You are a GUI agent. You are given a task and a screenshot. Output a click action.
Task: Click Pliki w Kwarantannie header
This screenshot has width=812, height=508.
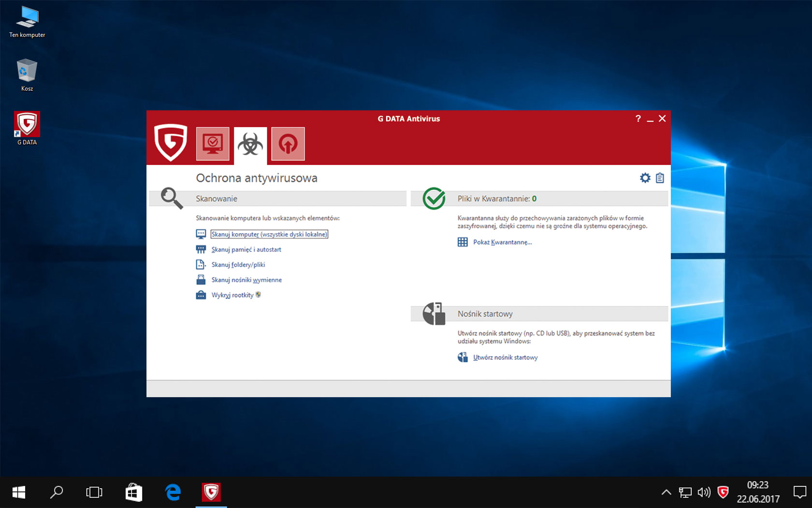(x=539, y=199)
